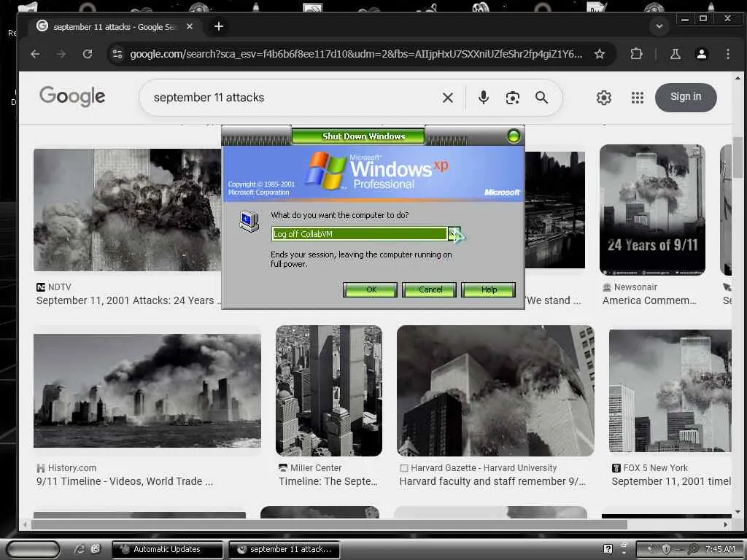Open Chrome Labs flask icon
This screenshot has width=747, height=560.
(675, 54)
